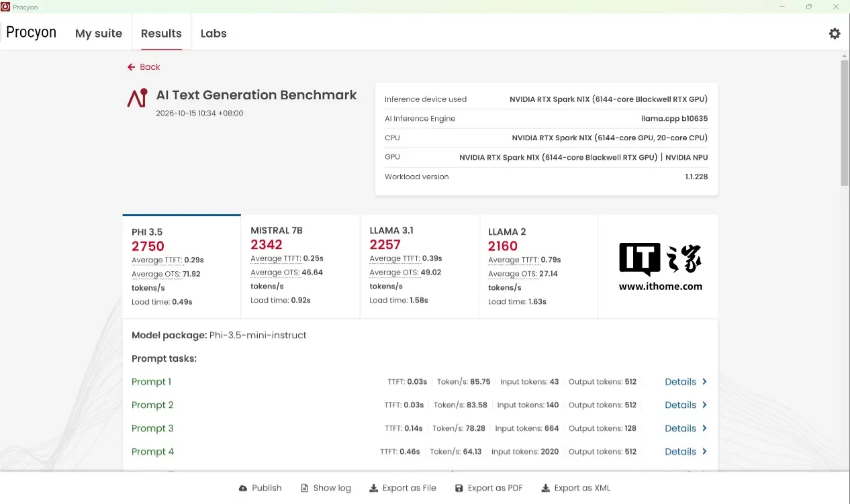The height and width of the screenshot is (504, 850).
Task: Switch to the My suite tab
Action: tap(99, 34)
